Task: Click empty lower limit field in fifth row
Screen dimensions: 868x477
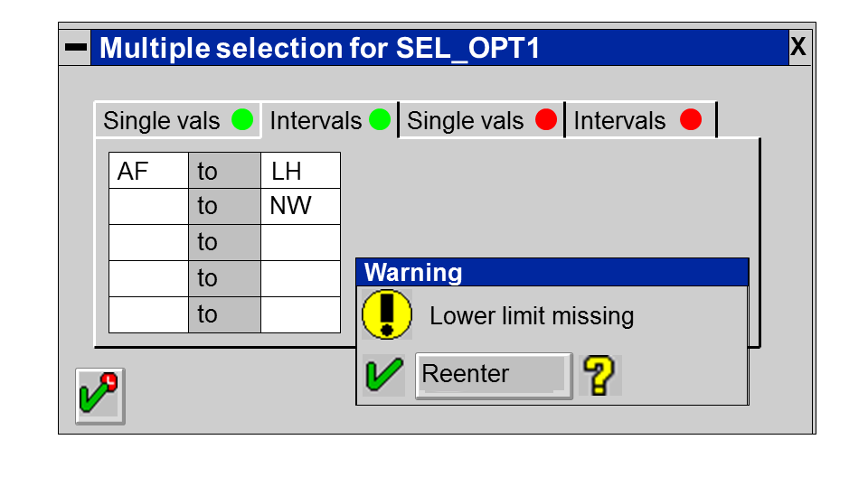Action: [x=148, y=314]
